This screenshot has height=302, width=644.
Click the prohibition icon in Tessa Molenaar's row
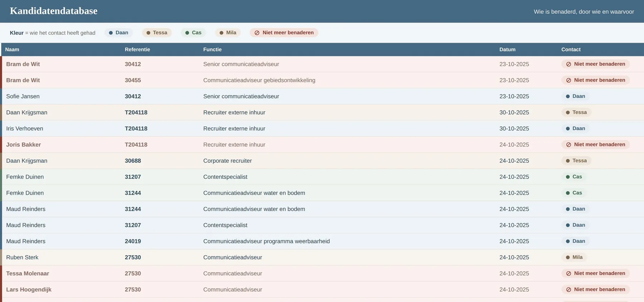coord(569,274)
